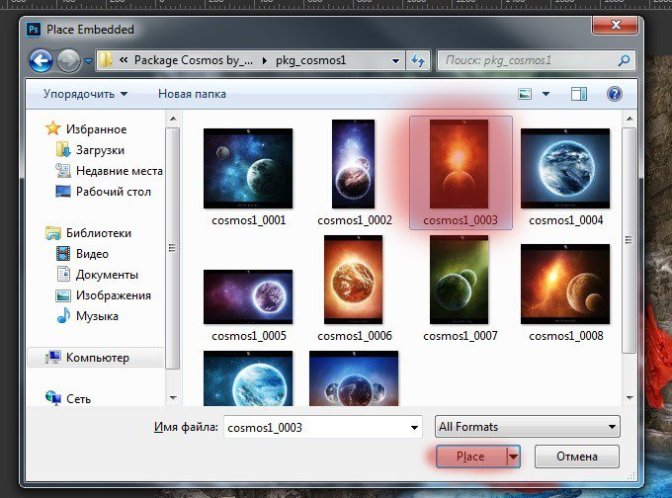Click the Поиск search field
The image size is (672, 498).
tap(530, 61)
